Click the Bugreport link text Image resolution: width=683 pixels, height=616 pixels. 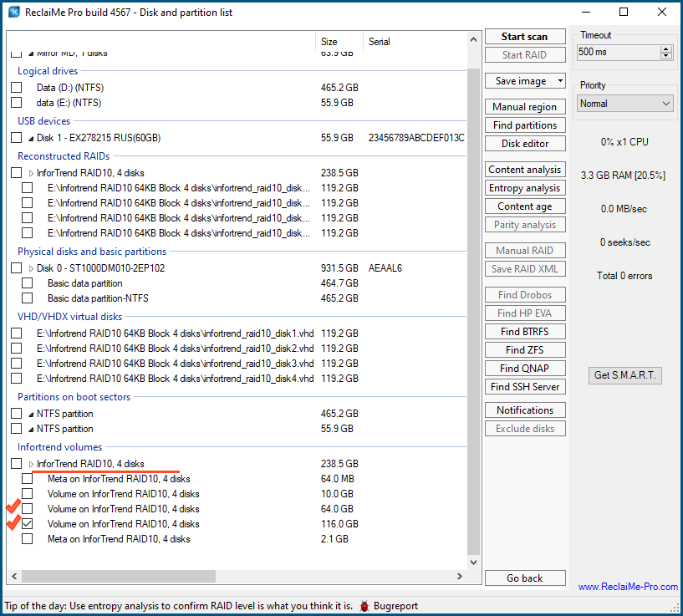click(395, 606)
